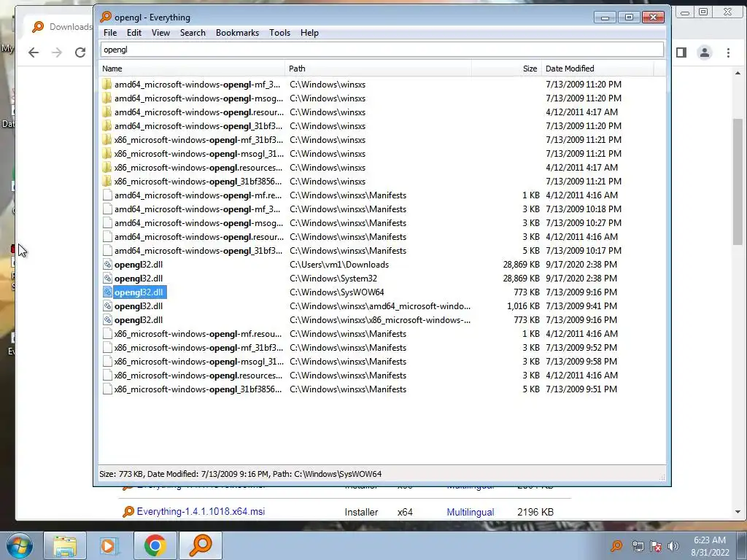Click file icon of amd64 opengl-mf_3... manifest
This screenshot has height=560, width=747.
pos(108,209)
